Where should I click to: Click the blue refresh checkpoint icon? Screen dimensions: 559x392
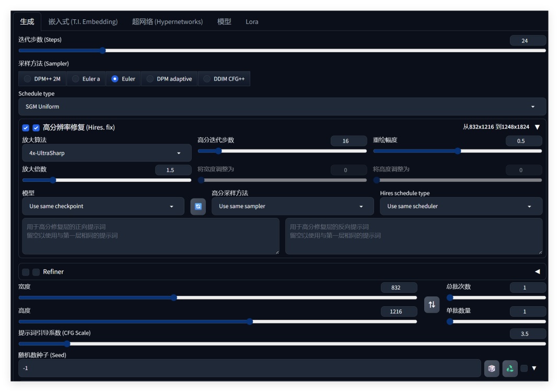(198, 206)
